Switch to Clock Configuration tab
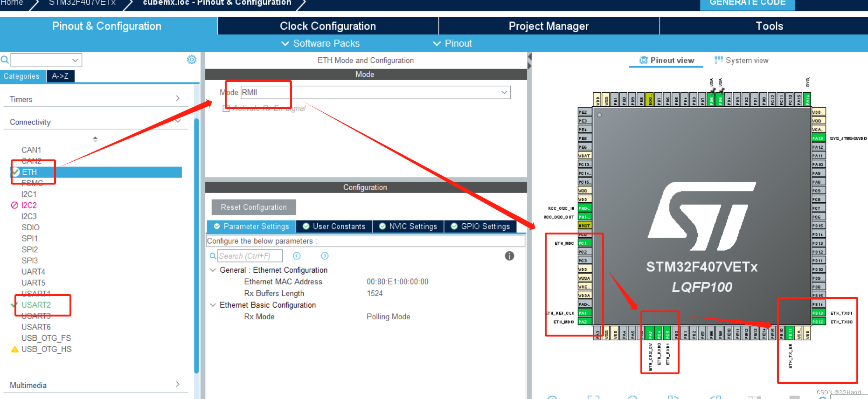This screenshot has height=399, width=868. point(328,26)
